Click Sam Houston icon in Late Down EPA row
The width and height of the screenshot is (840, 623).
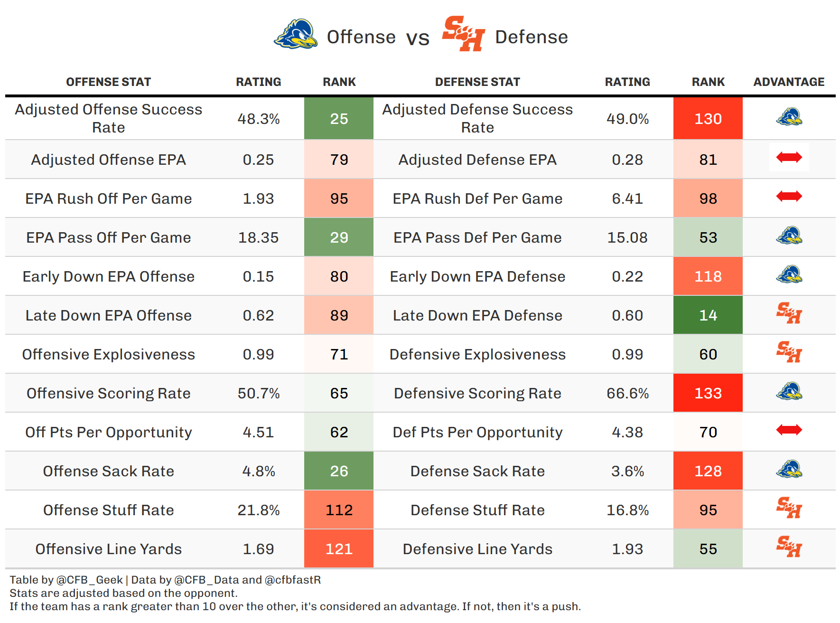coord(789,313)
